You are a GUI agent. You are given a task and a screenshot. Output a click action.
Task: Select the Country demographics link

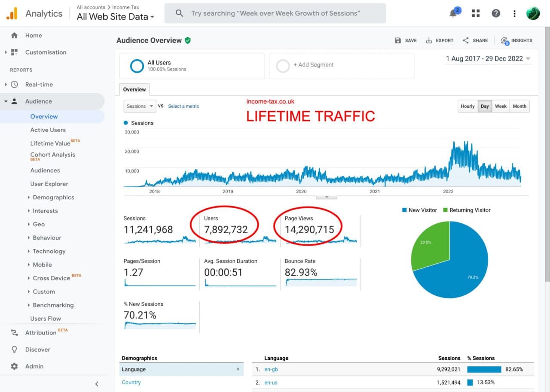tap(131, 383)
